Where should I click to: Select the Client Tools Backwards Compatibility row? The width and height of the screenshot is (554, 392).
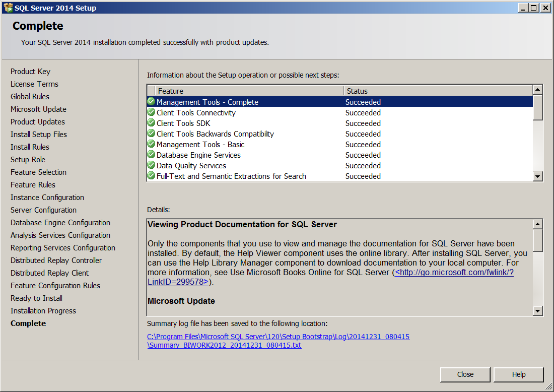click(340, 134)
